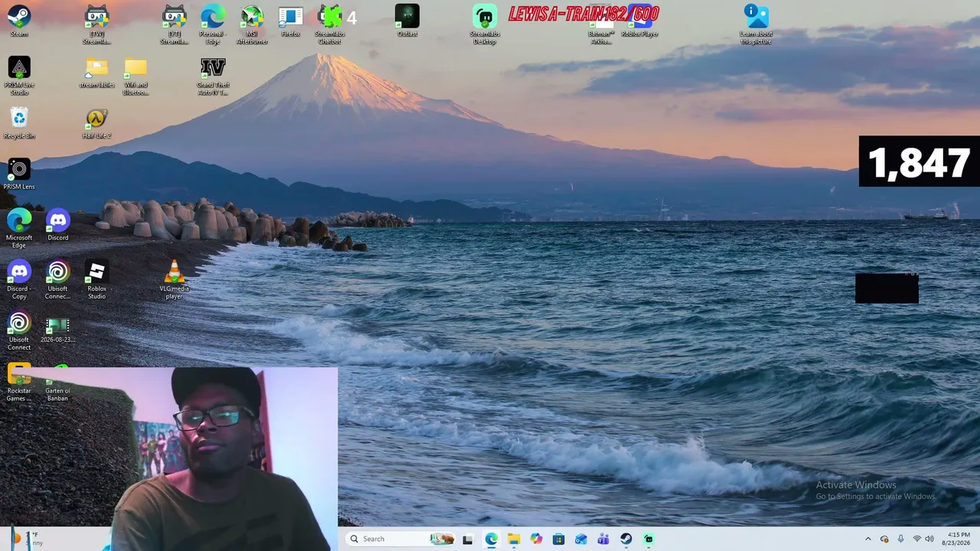Open Streamlabs Chatbot desktop icon

click(330, 24)
